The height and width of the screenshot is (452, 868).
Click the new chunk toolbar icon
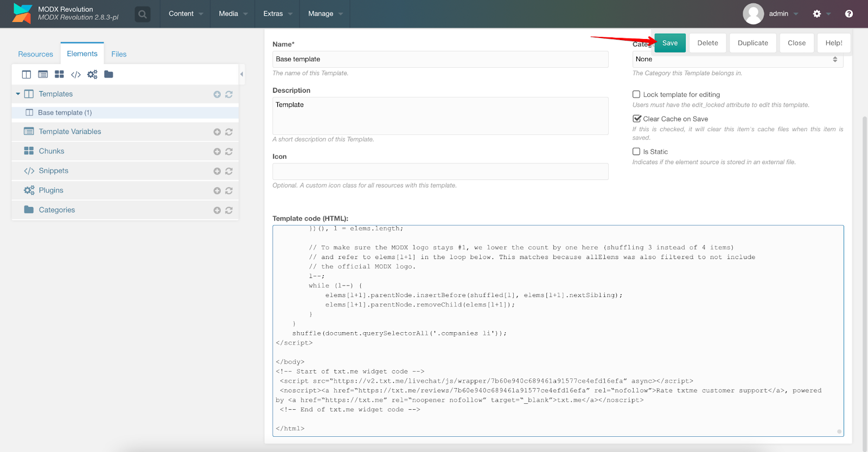point(60,74)
